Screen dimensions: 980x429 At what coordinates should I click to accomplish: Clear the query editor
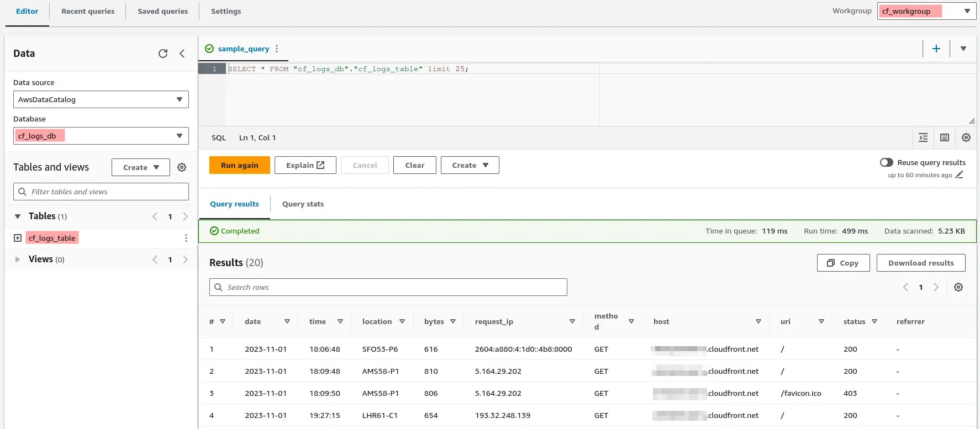click(415, 165)
